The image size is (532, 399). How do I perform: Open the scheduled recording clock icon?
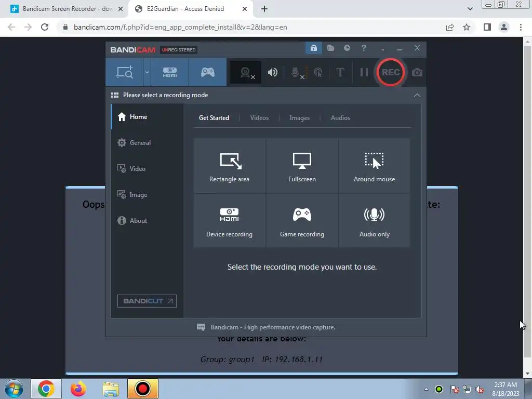(347, 48)
